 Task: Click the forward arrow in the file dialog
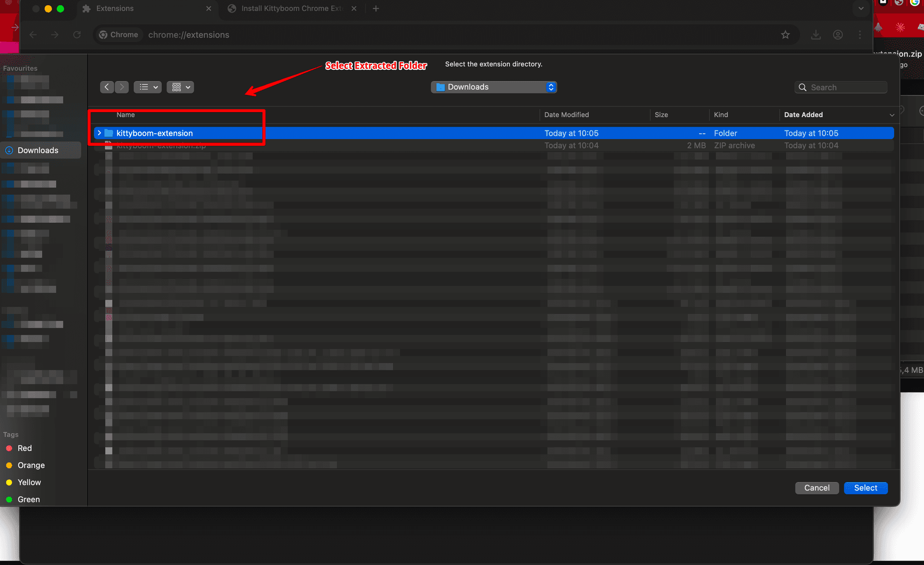tap(122, 87)
